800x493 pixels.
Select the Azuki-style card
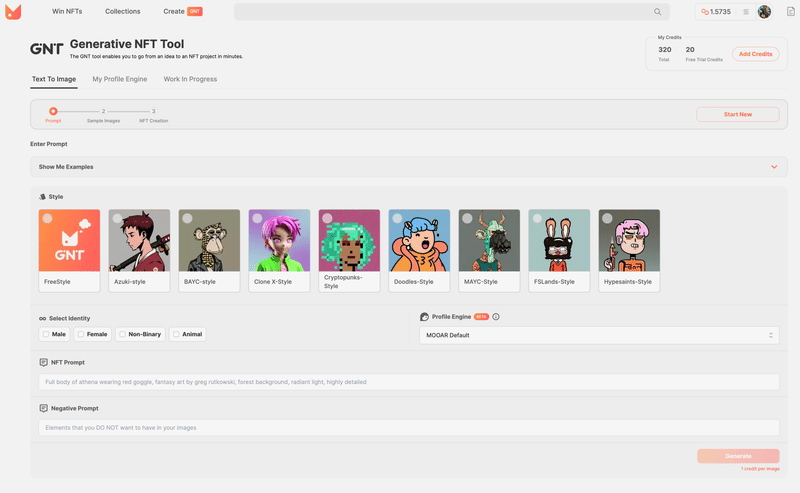click(139, 251)
